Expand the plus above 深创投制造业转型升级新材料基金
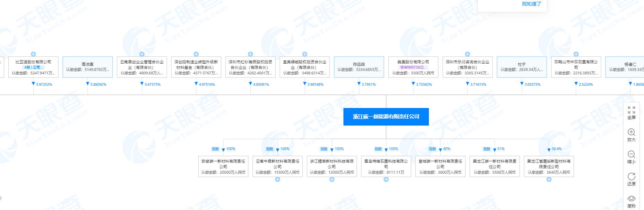This screenshot has height=210, width=644. (196, 54)
